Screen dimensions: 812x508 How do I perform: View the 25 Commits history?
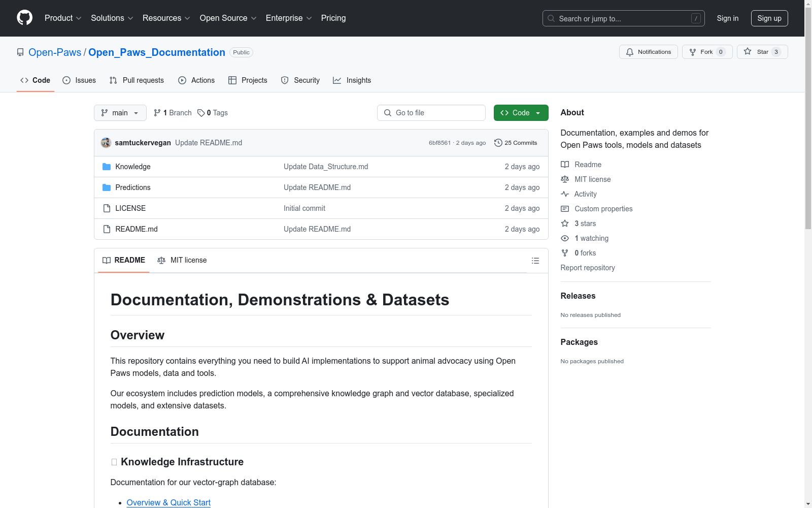(516, 143)
